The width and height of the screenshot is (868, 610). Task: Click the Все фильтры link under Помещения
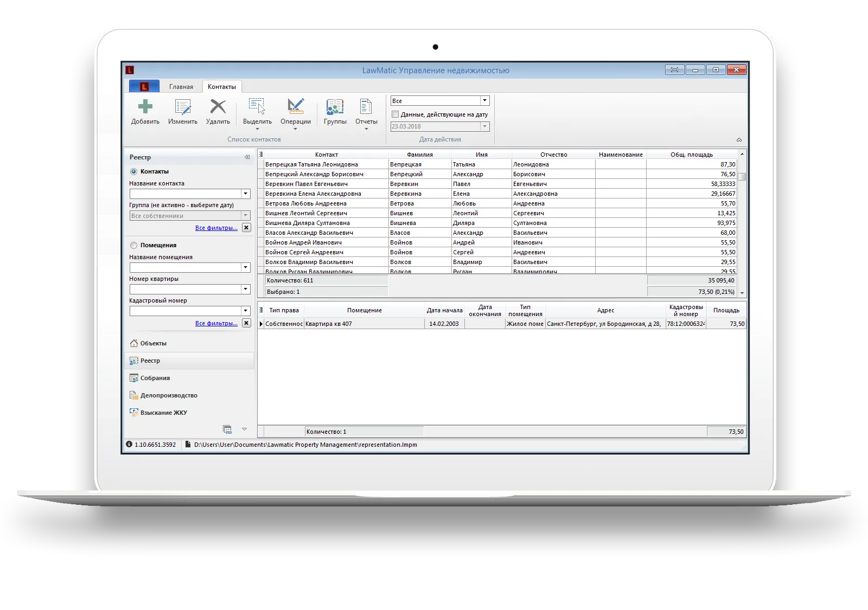click(216, 323)
